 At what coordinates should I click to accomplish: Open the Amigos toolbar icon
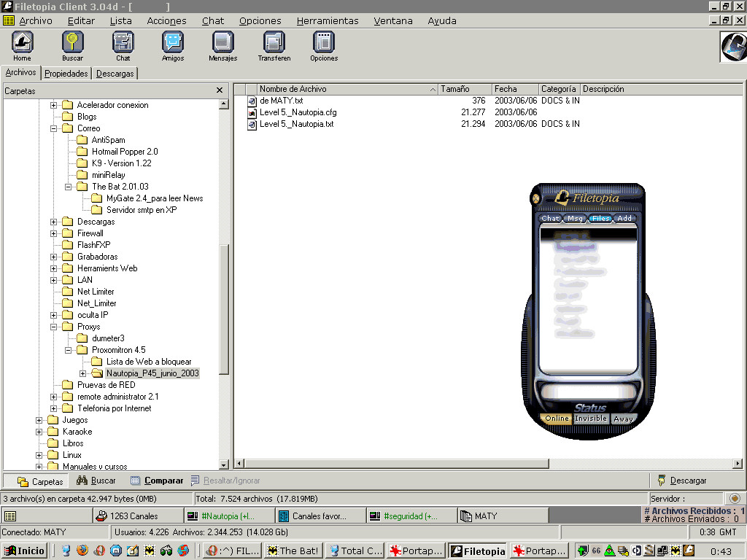tap(173, 46)
